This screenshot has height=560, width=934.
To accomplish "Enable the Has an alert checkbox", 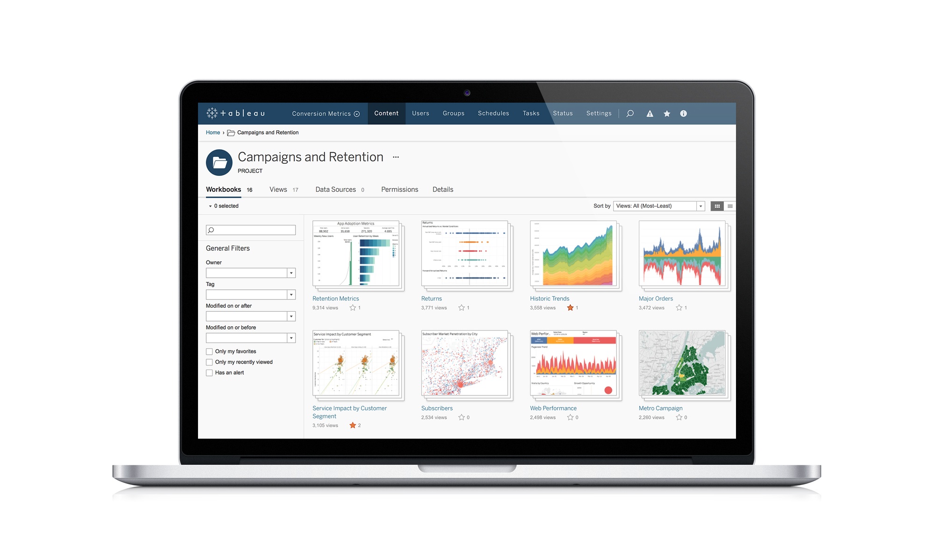I will [208, 372].
